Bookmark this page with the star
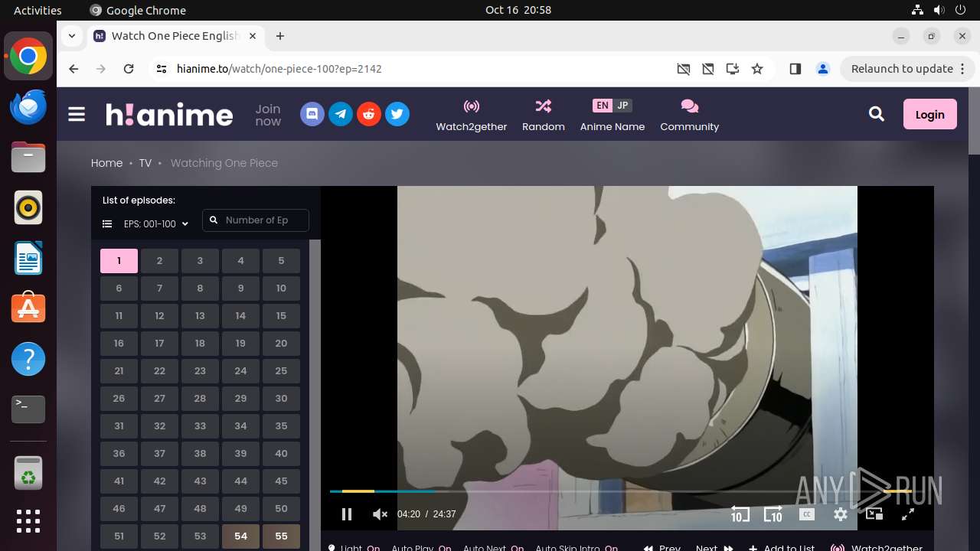 [x=757, y=69]
